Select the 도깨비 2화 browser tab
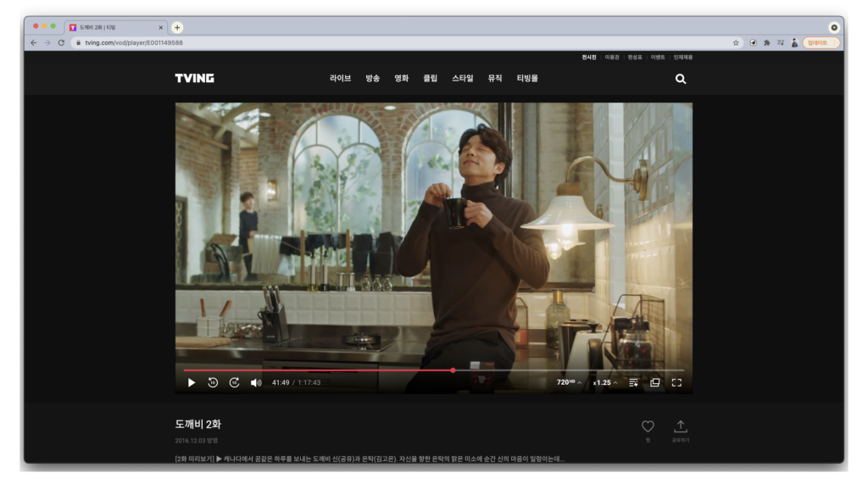Viewport: 868px width, 495px height. click(116, 27)
